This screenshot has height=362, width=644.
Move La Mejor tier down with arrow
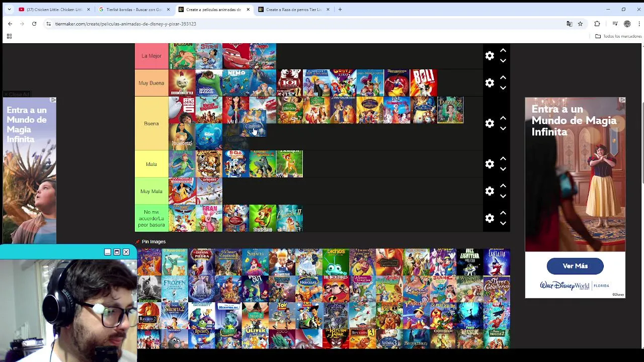(x=503, y=61)
